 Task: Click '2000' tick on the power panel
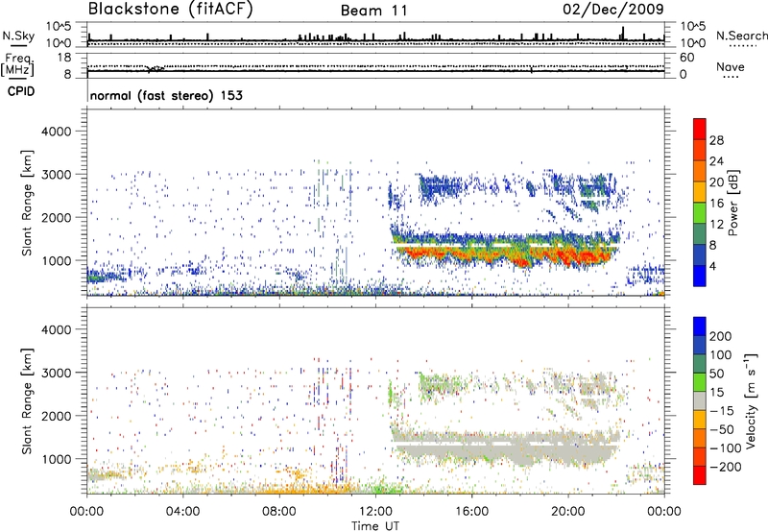click(x=56, y=217)
